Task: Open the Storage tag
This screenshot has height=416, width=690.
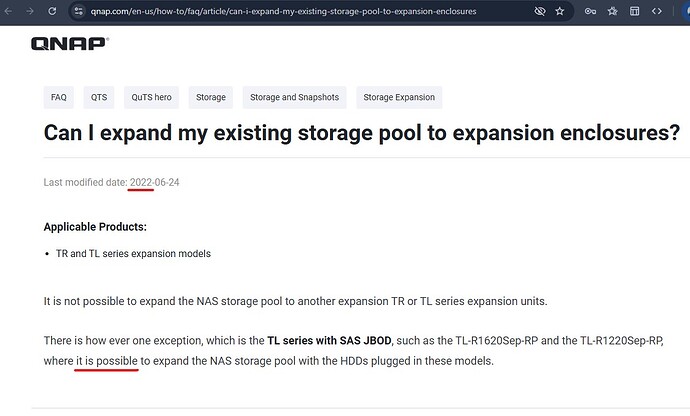Action: coord(211,97)
